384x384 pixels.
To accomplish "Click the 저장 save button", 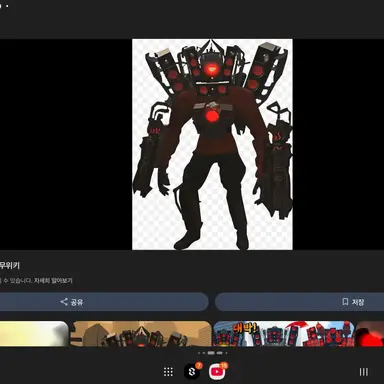I will tap(299, 302).
